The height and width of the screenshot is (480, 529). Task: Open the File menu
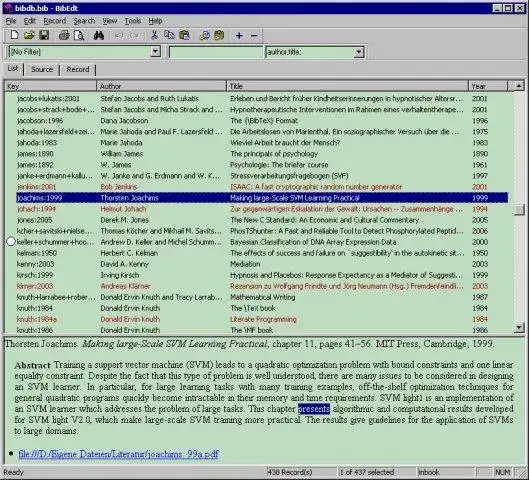pyautogui.click(x=11, y=21)
